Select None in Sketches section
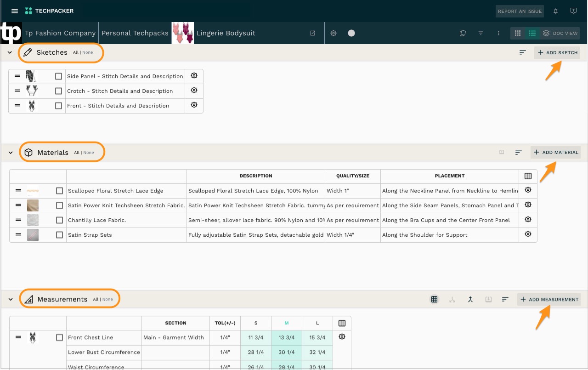This screenshot has width=588, height=370. (88, 52)
